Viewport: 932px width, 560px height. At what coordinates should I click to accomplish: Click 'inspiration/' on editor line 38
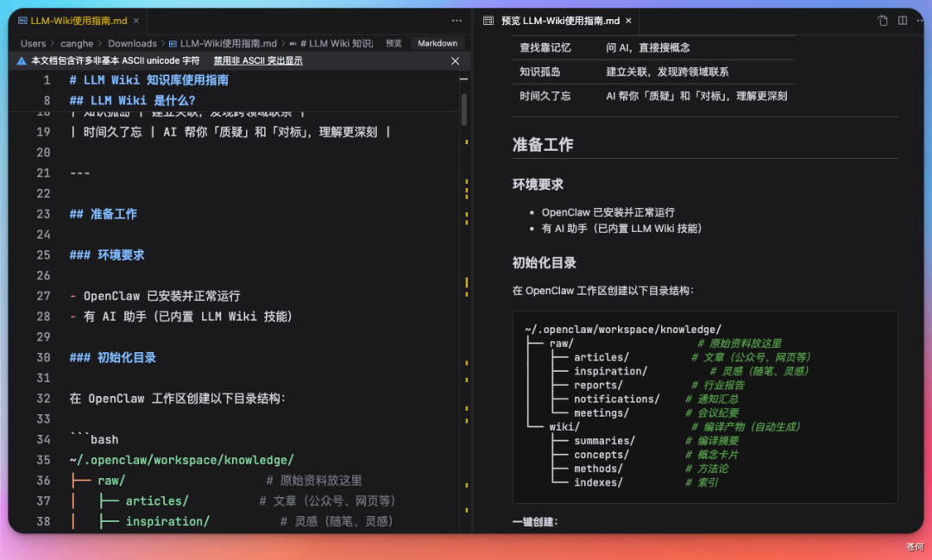tap(167, 521)
